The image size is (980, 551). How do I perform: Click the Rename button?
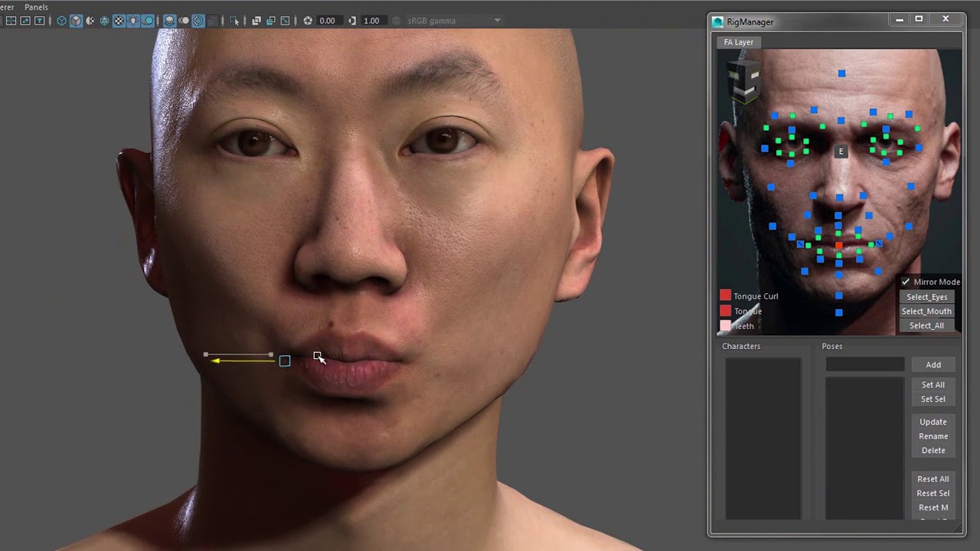933,436
